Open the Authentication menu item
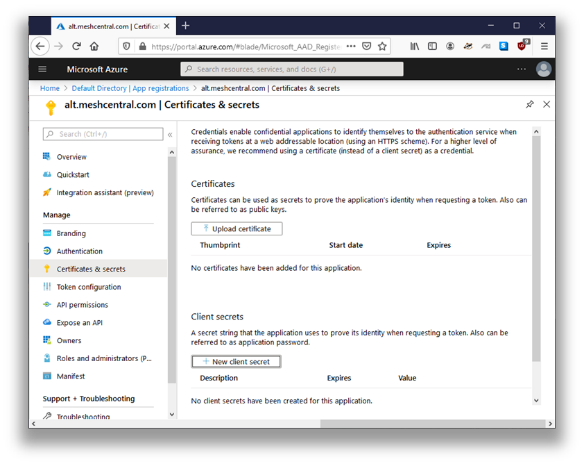Image resolution: width=584 pixels, height=466 pixels. 79,251
